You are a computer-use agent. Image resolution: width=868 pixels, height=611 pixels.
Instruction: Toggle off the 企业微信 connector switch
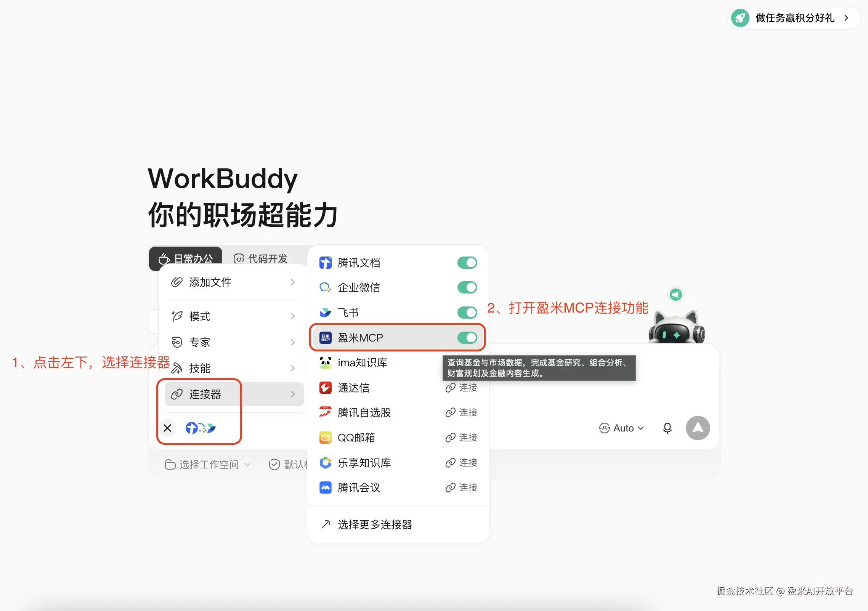pyautogui.click(x=467, y=287)
